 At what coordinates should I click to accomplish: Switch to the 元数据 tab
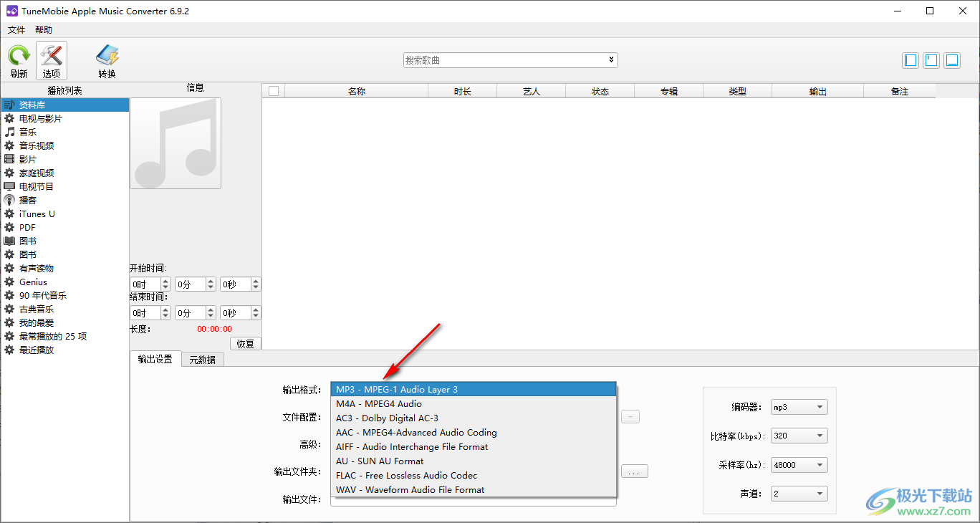(202, 360)
